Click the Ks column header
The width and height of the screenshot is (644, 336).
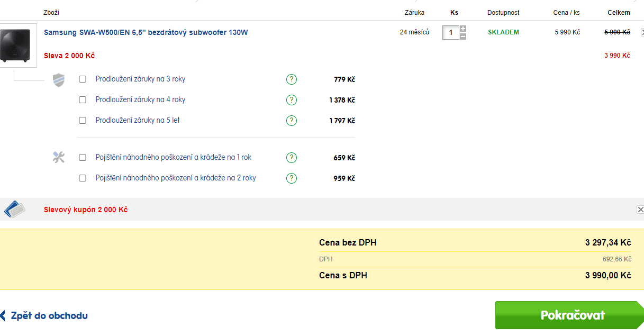click(454, 12)
